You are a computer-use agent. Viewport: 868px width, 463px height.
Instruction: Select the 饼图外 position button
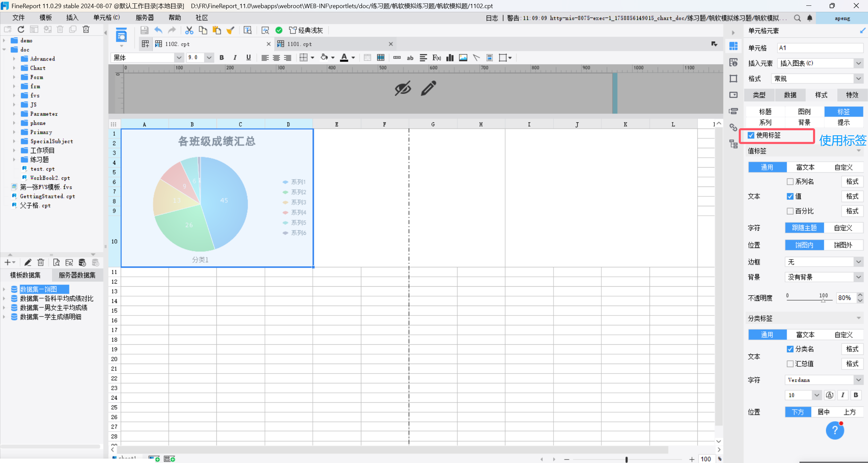click(843, 245)
